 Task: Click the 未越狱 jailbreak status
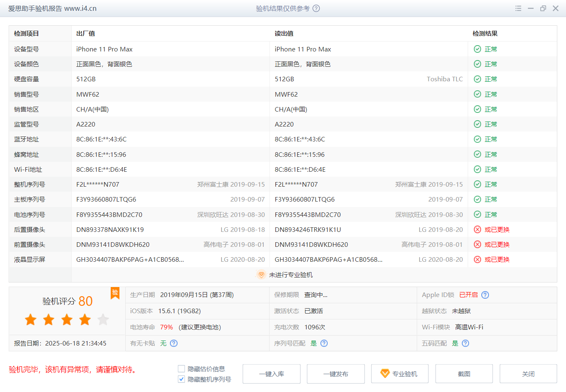coord(461,311)
